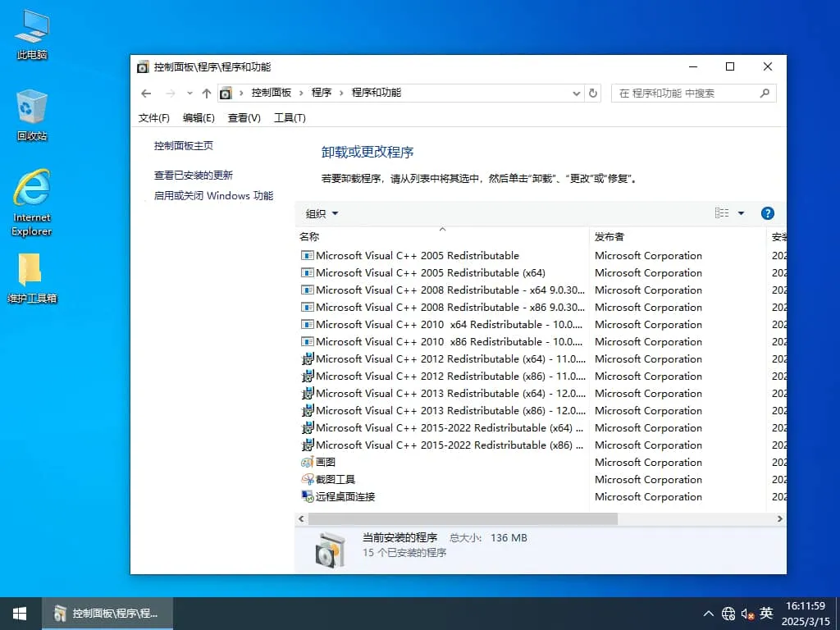Viewport: 840px width, 630px height.
Task: Open 启用或关闭 Windows 功能
Action: coord(212,195)
